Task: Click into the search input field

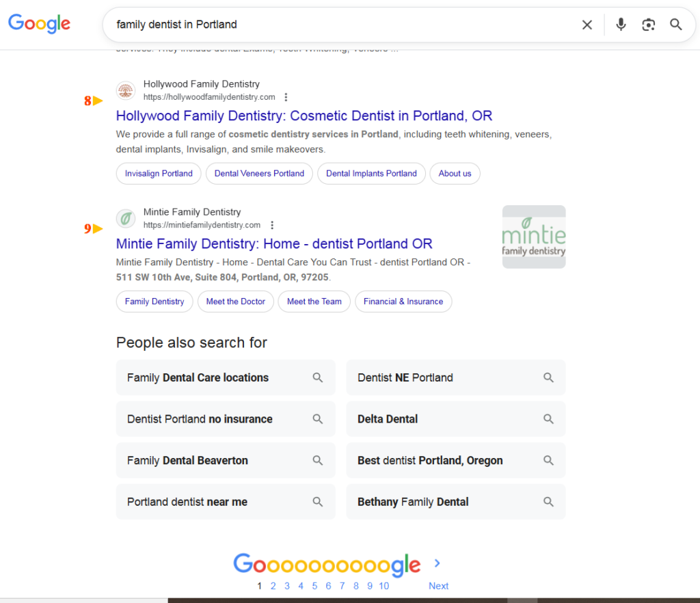Action: pos(342,25)
